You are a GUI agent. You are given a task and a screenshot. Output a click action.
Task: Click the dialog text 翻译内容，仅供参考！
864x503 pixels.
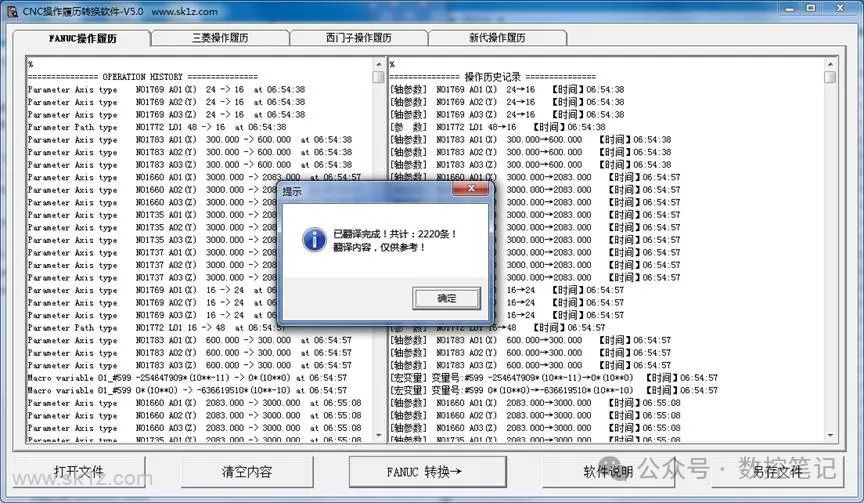tap(380, 247)
